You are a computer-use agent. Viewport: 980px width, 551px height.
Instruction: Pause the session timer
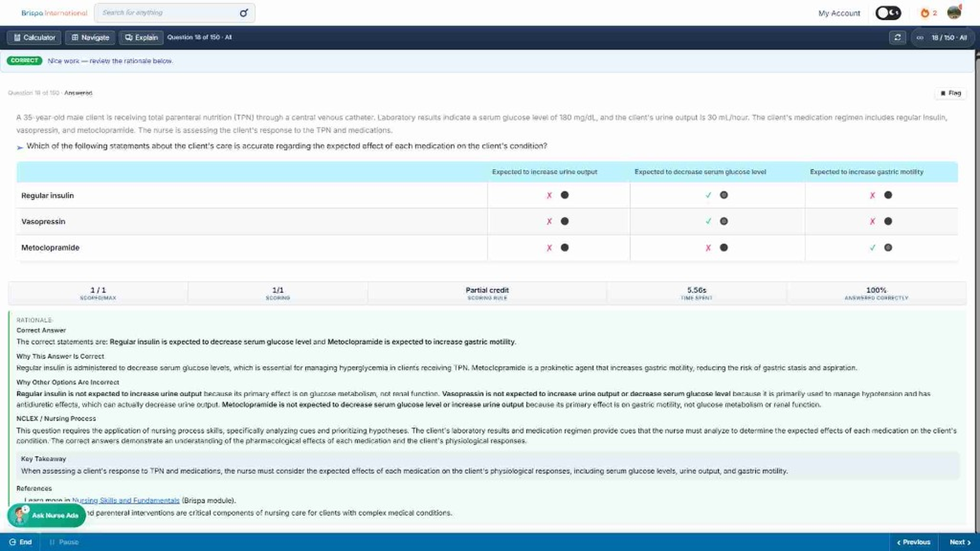64,542
